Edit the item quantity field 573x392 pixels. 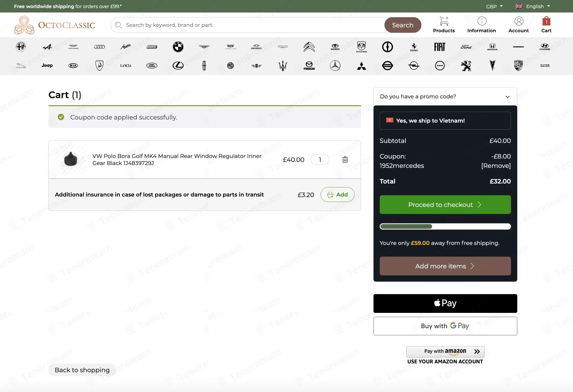320,160
